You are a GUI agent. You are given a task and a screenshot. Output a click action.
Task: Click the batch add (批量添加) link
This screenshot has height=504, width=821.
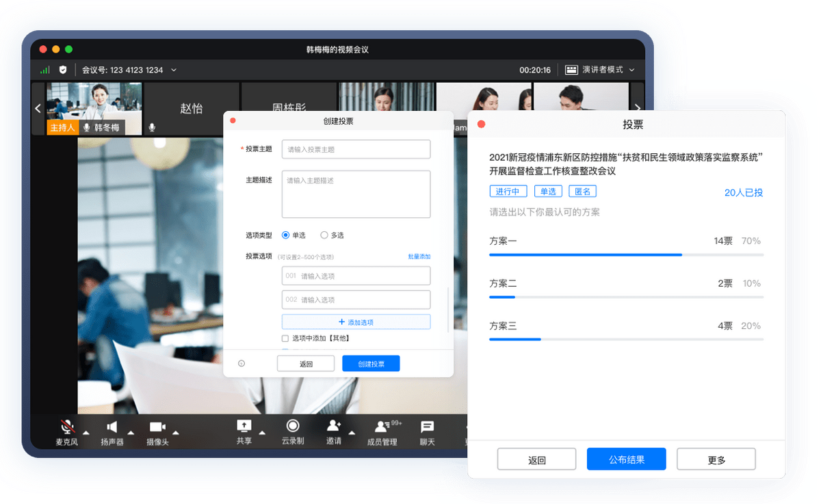pyautogui.click(x=419, y=257)
